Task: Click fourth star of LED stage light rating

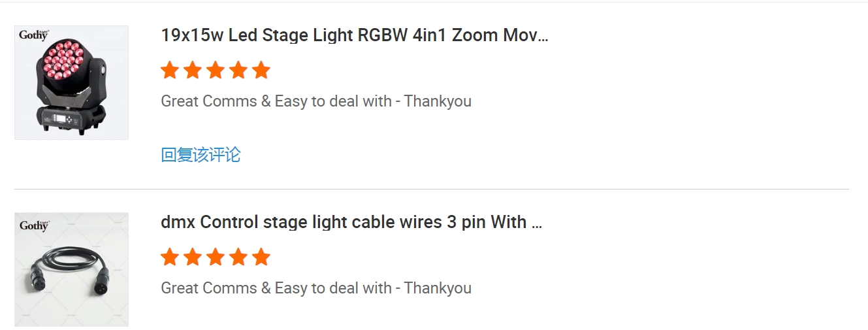Action: tap(238, 70)
